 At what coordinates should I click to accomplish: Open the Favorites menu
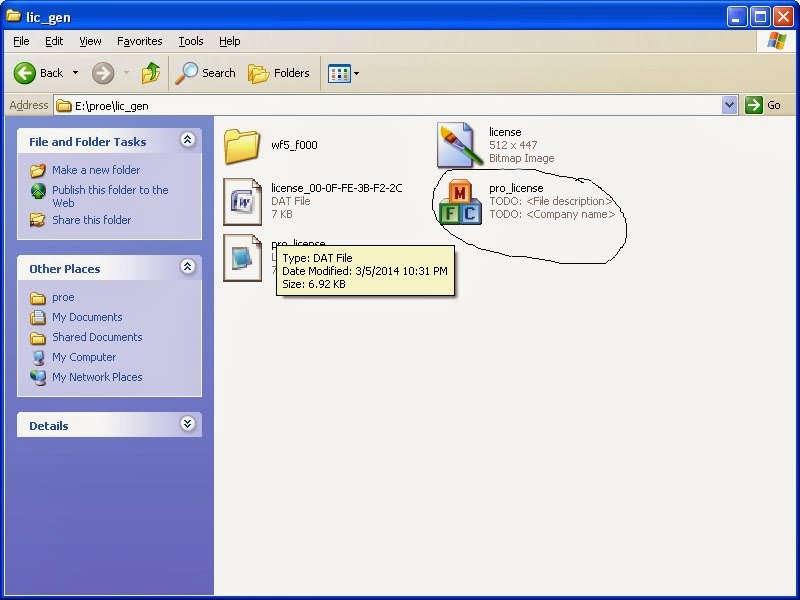[x=139, y=41]
